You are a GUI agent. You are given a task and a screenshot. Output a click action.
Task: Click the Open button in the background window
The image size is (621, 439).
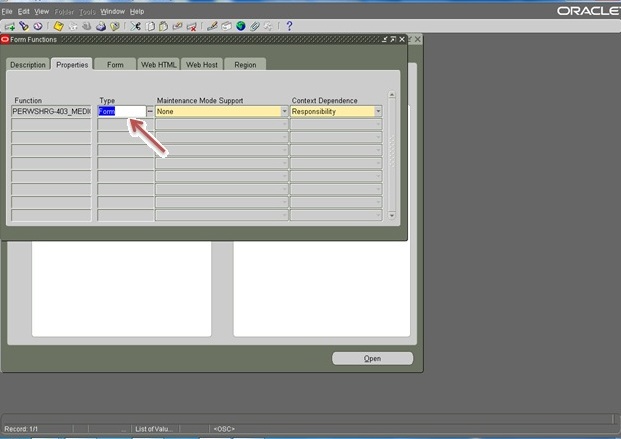coord(372,359)
